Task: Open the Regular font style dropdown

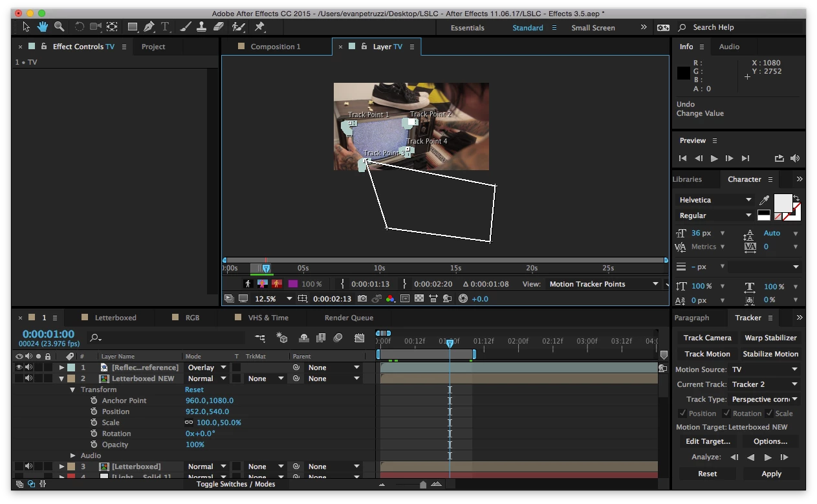Action: point(715,215)
